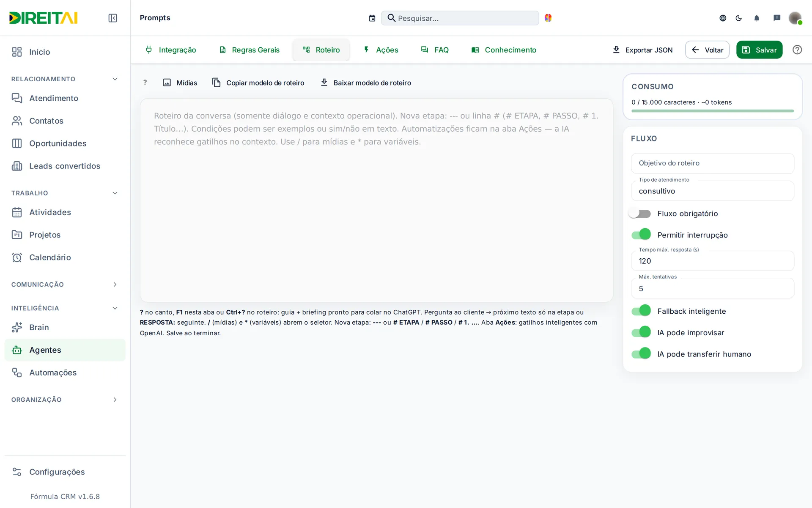Focus the Pesquisar search field
The image size is (812, 508).
click(460, 18)
